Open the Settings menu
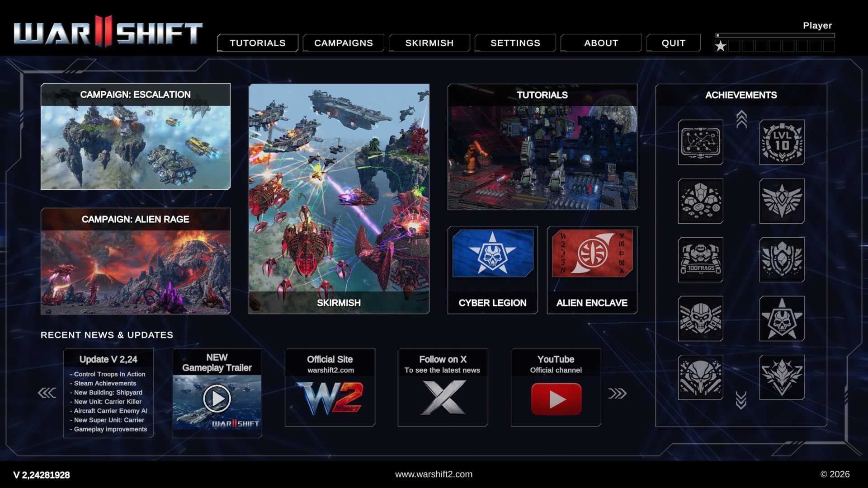Image resolution: width=868 pixels, height=488 pixels. tap(515, 43)
